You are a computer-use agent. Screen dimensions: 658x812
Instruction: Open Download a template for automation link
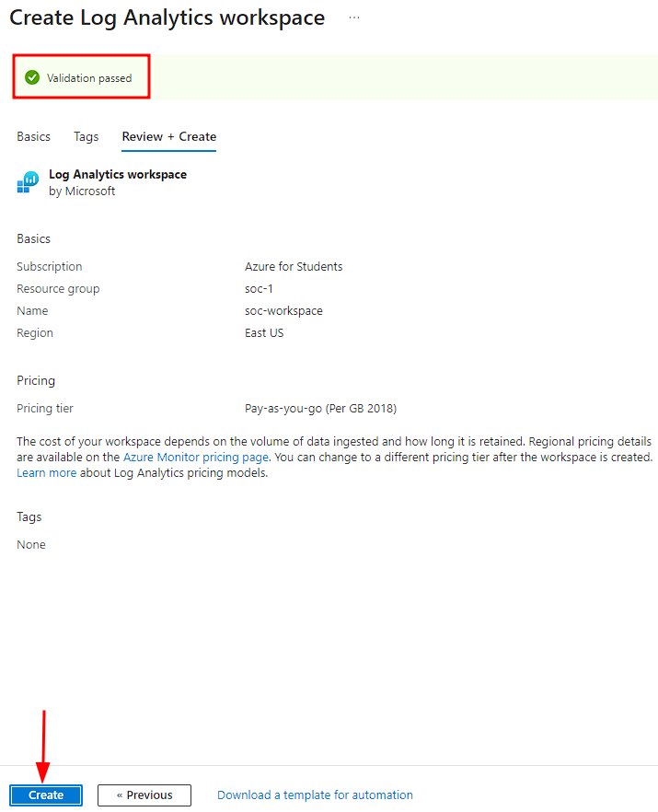tap(315, 795)
